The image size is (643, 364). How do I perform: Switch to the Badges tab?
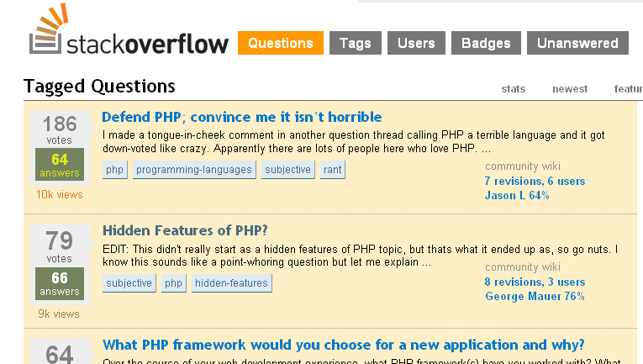486,44
